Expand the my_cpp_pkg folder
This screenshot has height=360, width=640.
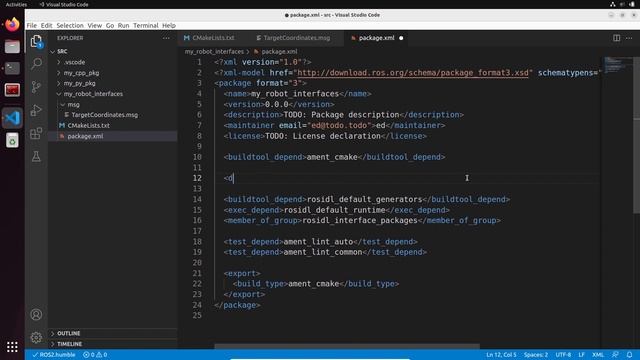[59, 73]
